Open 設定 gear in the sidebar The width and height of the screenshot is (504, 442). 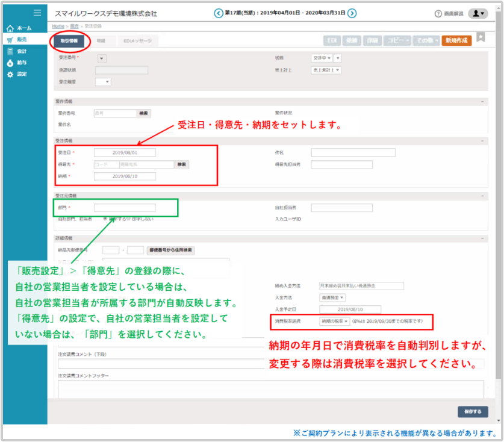tap(20, 74)
